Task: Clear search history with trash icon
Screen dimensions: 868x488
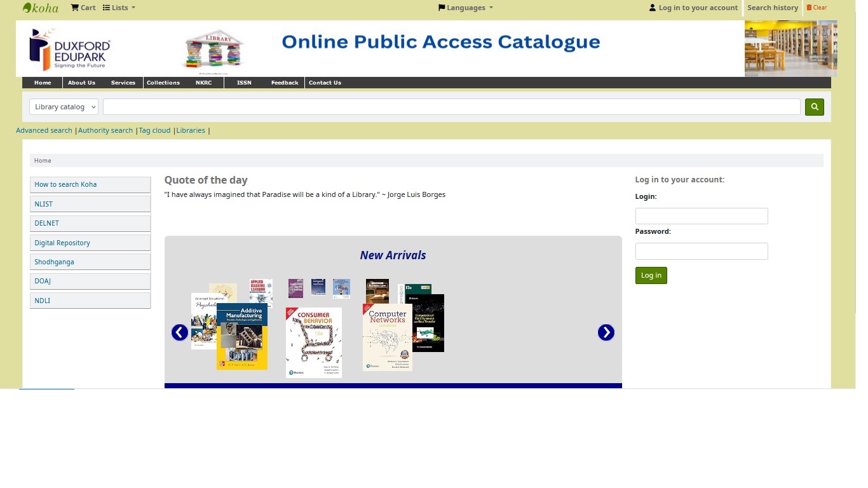Action: coord(817,8)
